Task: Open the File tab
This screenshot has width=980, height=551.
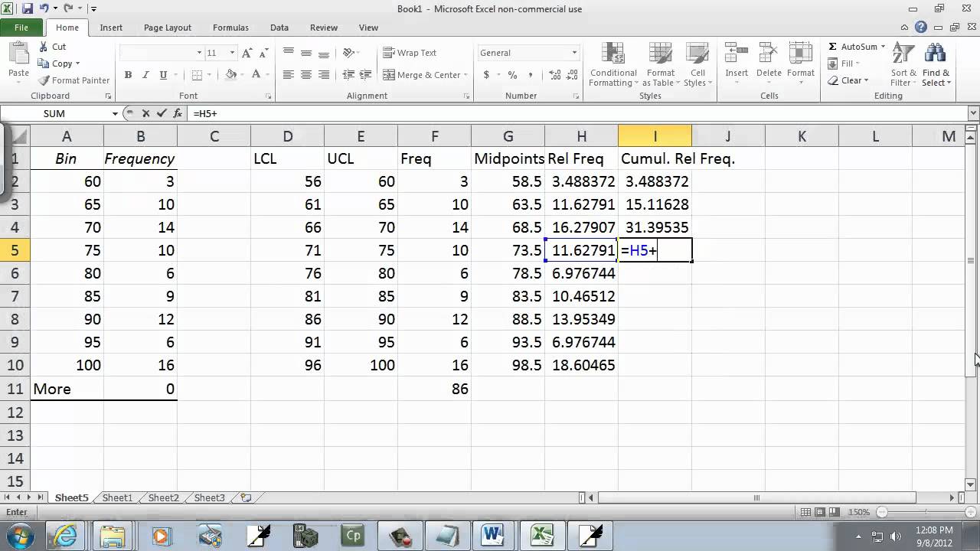Action: [21, 28]
